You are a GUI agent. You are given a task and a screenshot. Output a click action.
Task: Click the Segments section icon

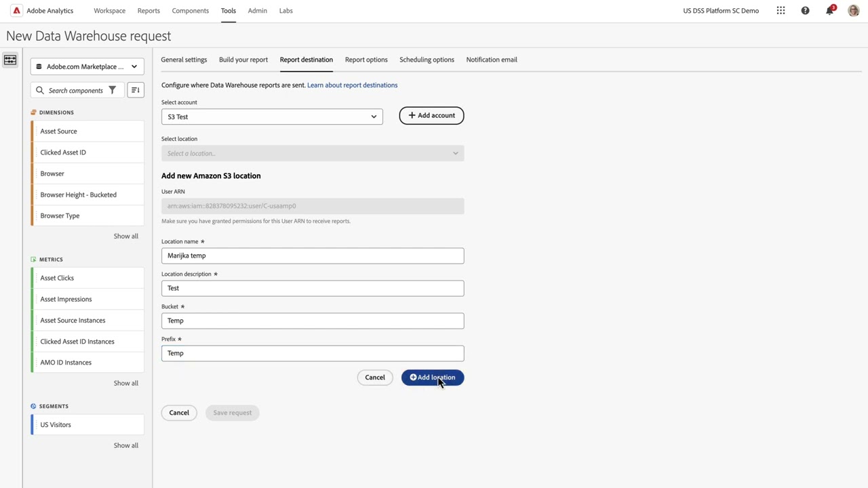(33, 407)
